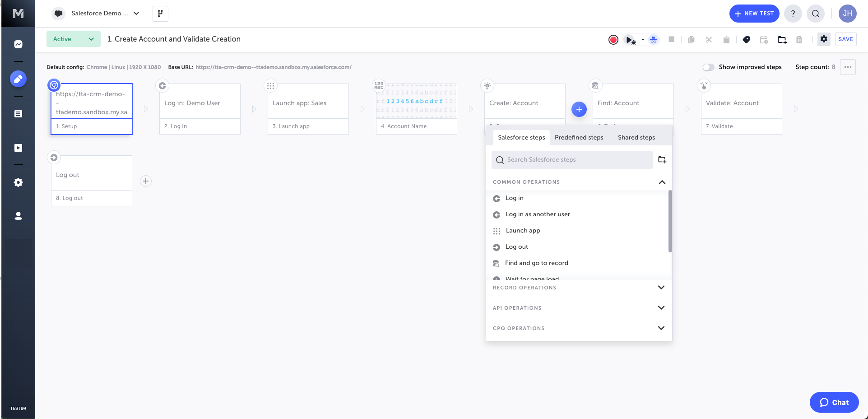This screenshot has height=419, width=868.
Task: Expand the Record Operations section
Action: click(661, 288)
